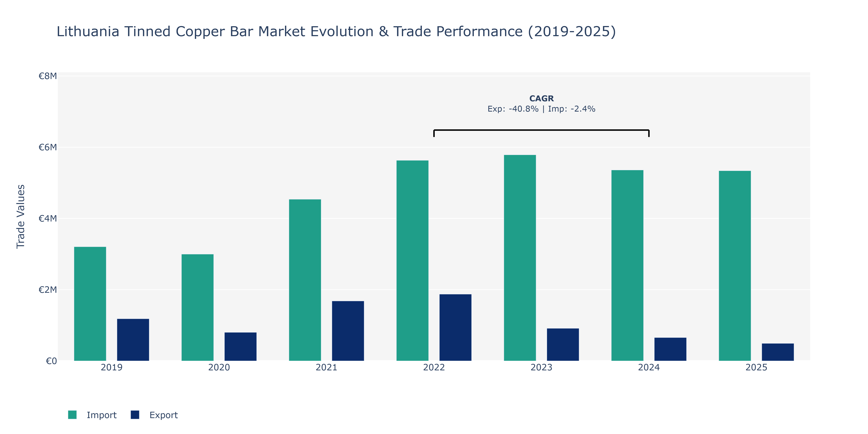The image size is (868, 434).
Task: Click the 2021 x-axis label
Action: (327, 367)
